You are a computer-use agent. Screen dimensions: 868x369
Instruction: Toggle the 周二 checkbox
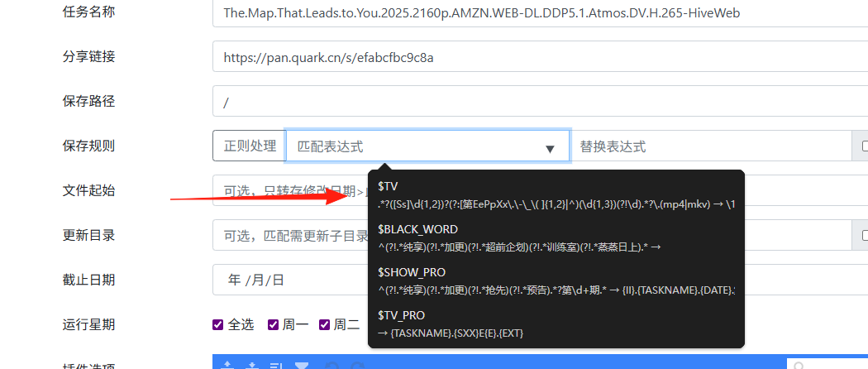(x=324, y=324)
